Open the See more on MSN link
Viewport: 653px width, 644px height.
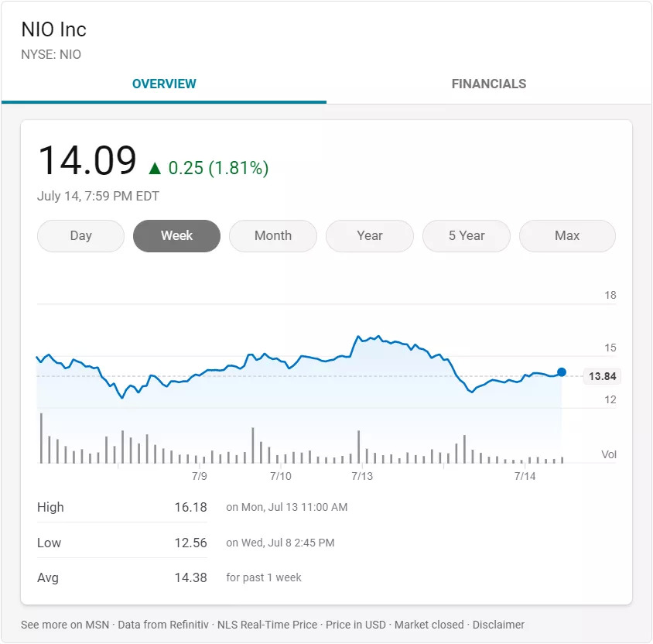click(65, 625)
